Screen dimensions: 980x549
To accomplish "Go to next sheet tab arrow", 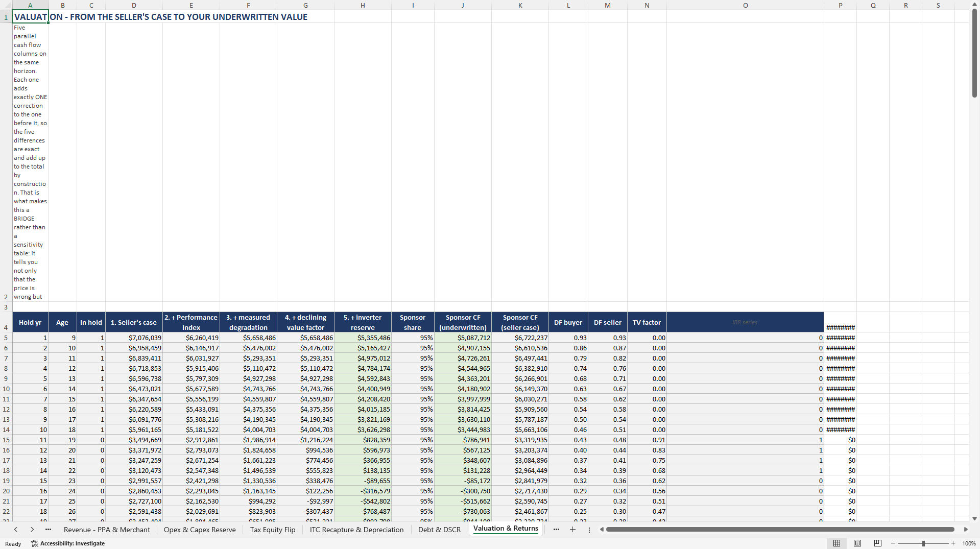I will (x=32, y=530).
